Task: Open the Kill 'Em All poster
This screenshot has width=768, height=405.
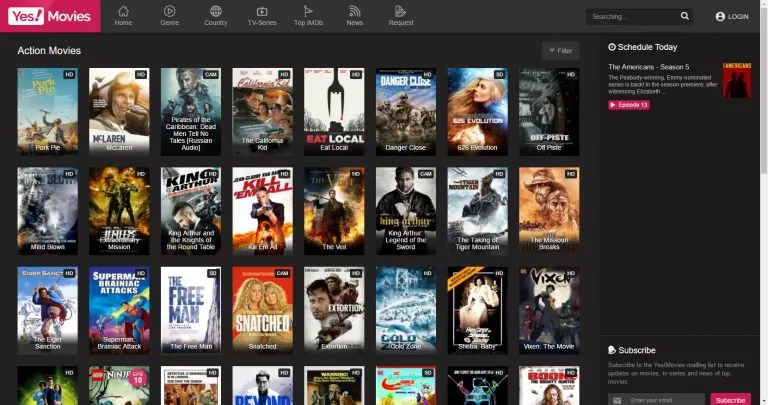Action: pos(263,211)
